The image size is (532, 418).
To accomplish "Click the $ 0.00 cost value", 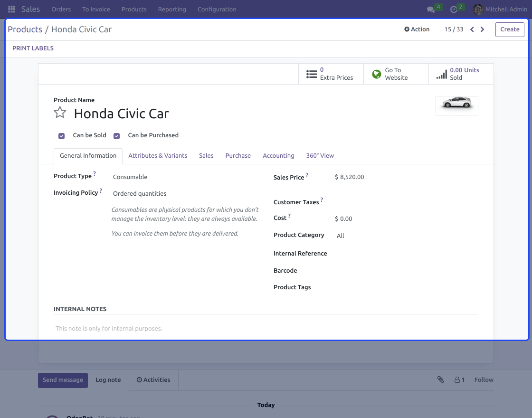I will (343, 219).
